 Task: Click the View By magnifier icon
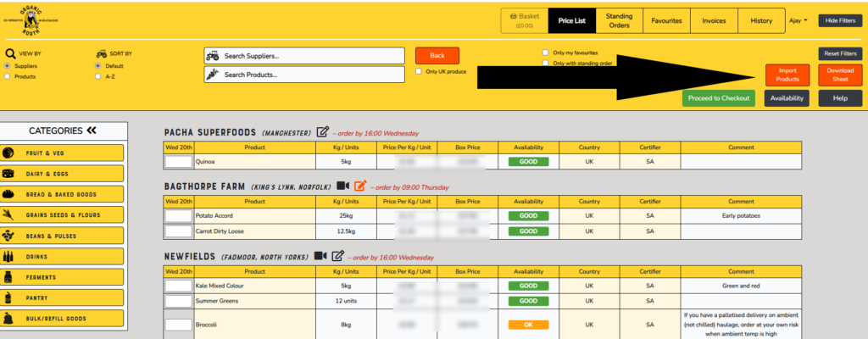[10, 53]
